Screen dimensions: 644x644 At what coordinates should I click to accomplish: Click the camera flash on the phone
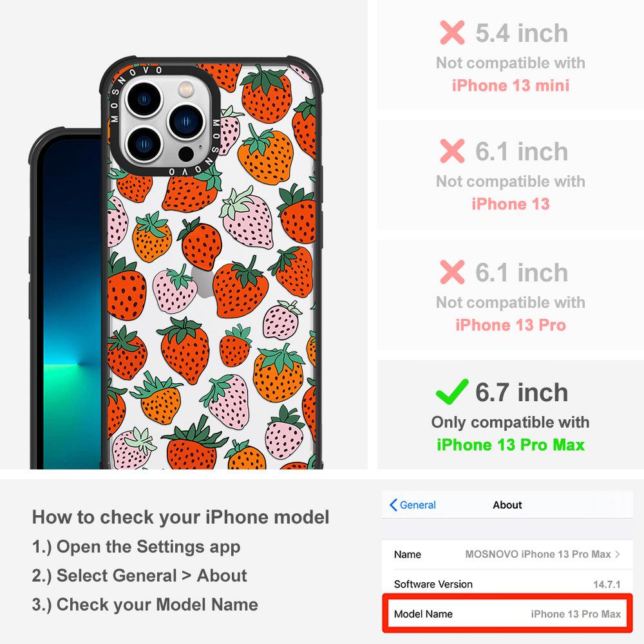pyautogui.click(x=185, y=88)
